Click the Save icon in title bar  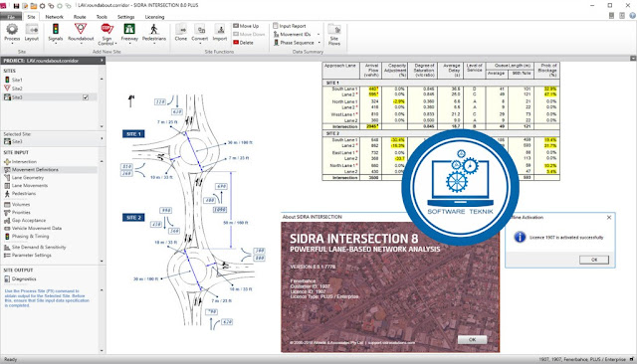click(x=16, y=6)
